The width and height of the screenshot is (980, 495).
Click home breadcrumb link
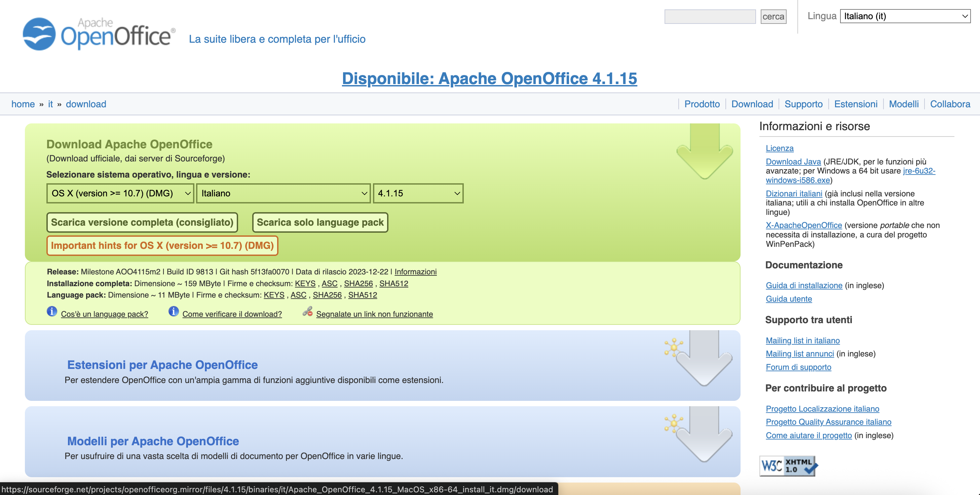(x=23, y=104)
